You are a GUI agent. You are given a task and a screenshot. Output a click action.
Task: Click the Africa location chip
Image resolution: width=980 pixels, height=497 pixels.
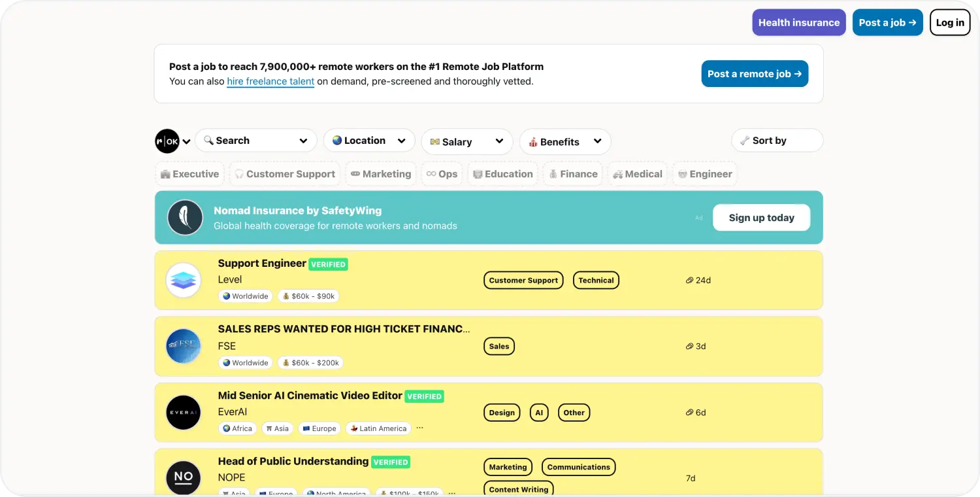click(x=237, y=429)
